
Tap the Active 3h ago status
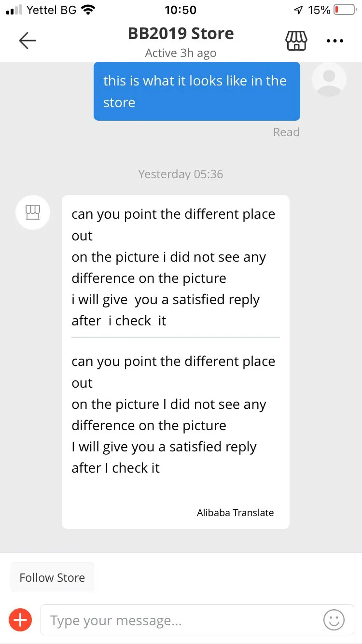pos(181,53)
